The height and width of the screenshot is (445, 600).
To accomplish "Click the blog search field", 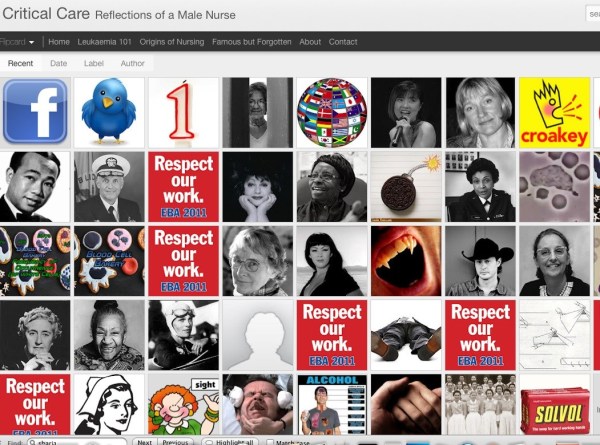I will (x=590, y=15).
